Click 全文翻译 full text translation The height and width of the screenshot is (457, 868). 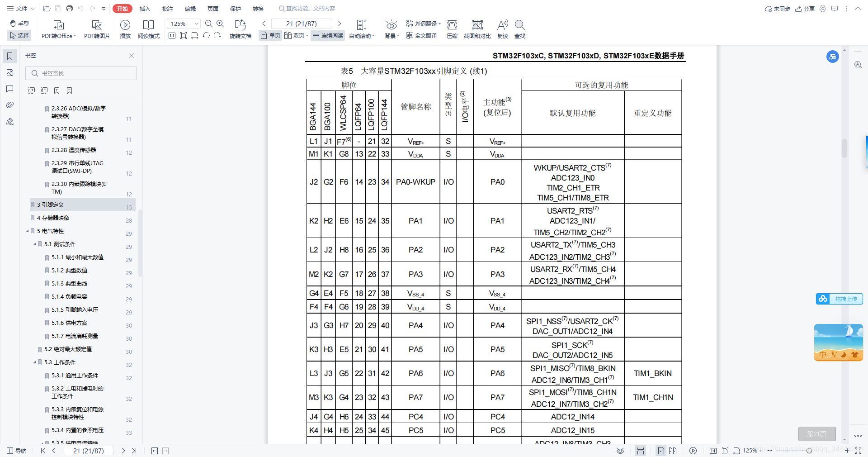coord(421,35)
